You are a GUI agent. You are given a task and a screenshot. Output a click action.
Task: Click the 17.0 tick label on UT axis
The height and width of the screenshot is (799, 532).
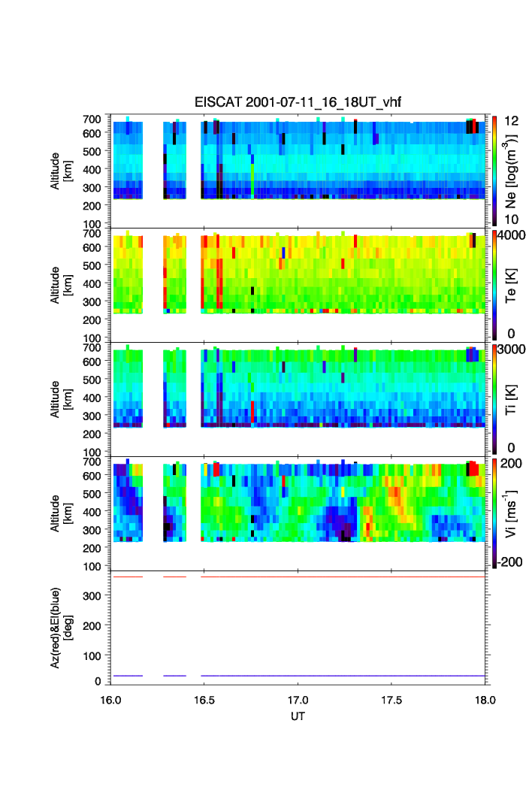point(298,699)
